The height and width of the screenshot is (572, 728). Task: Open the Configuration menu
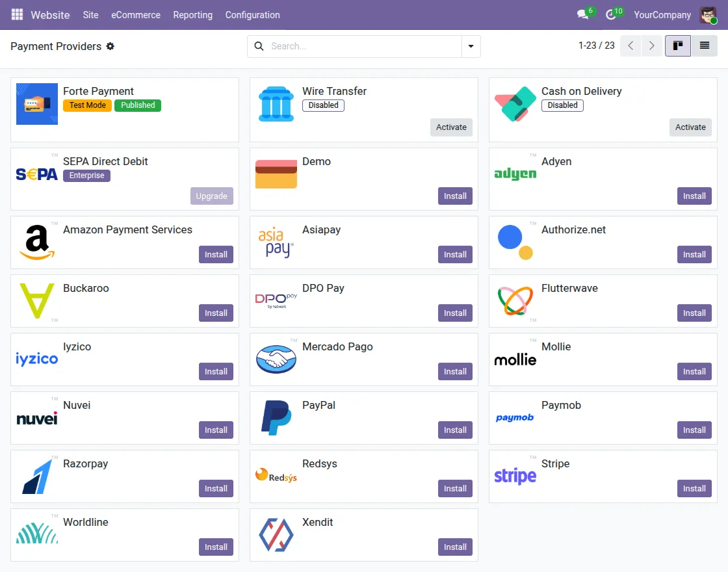pyautogui.click(x=252, y=14)
